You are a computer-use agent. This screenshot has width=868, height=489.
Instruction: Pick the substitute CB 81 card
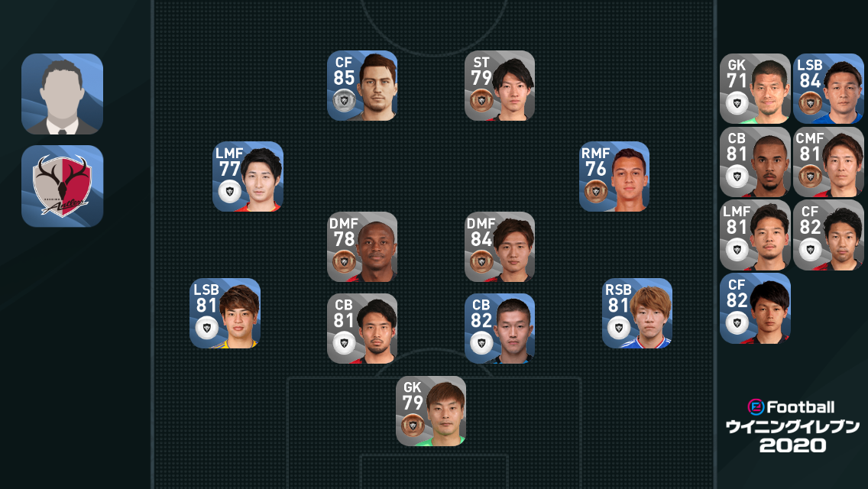click(755, 162)
